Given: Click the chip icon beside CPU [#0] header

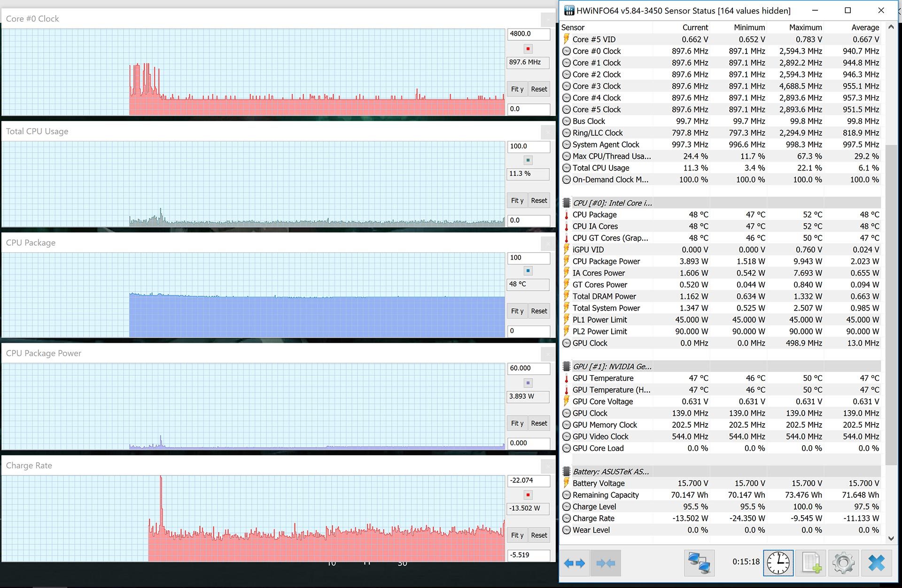Looking at the screenshot, I should coord(567,203).
